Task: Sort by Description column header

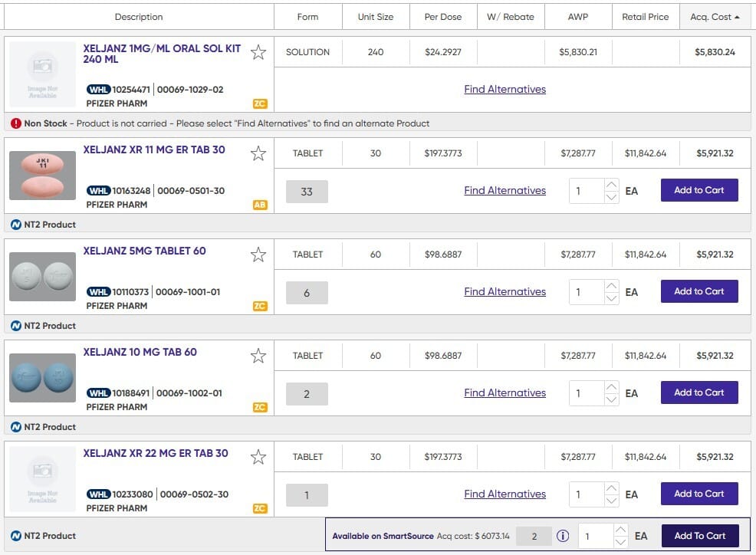Action: tap(139, 17)
